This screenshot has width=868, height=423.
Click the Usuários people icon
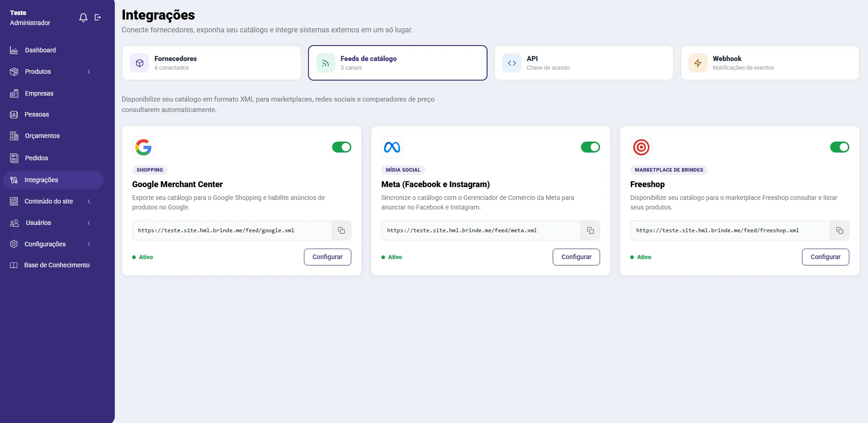point(14,223)
